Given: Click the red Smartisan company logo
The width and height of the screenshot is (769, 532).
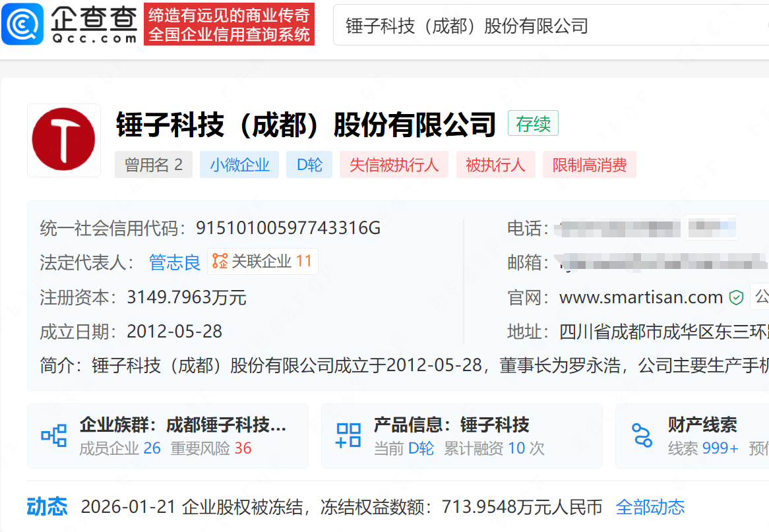Looking at the screenshot, I should pyautogui.click(x=64, y=140).
